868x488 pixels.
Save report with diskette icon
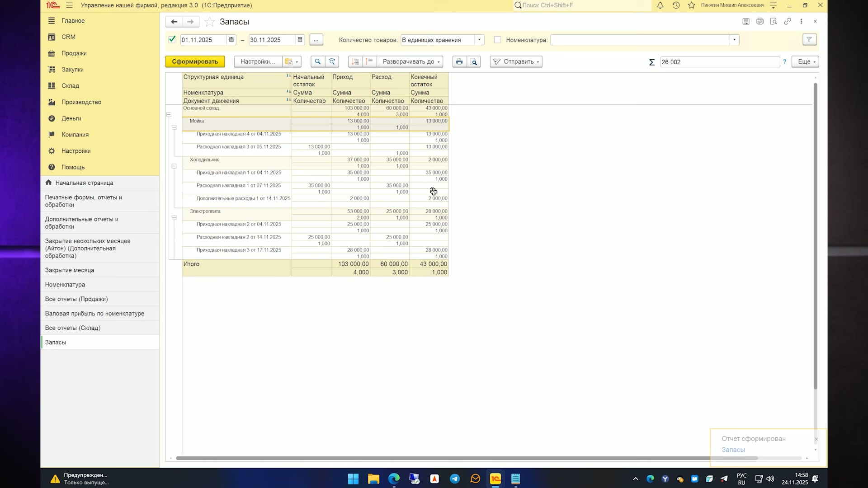pos(746,21)
